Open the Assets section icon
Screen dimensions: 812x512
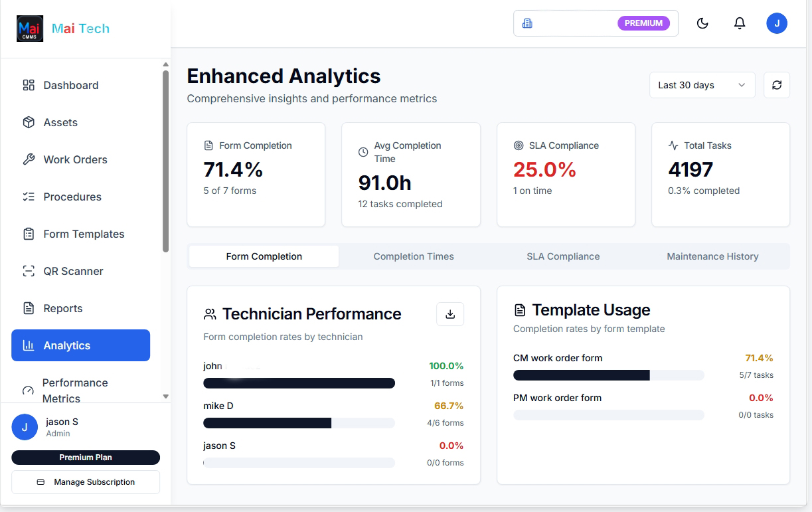coord(27,122)
